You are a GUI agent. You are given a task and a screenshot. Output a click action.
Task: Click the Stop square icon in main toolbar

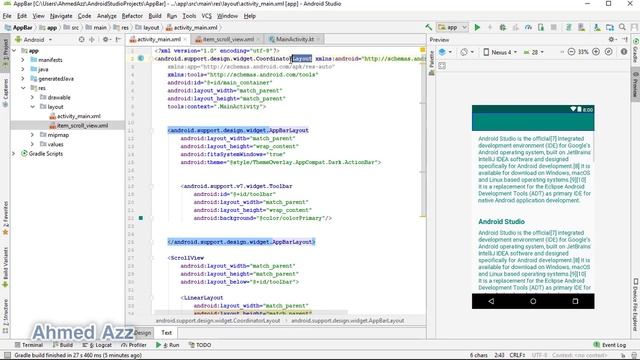[x=554, y=27]
